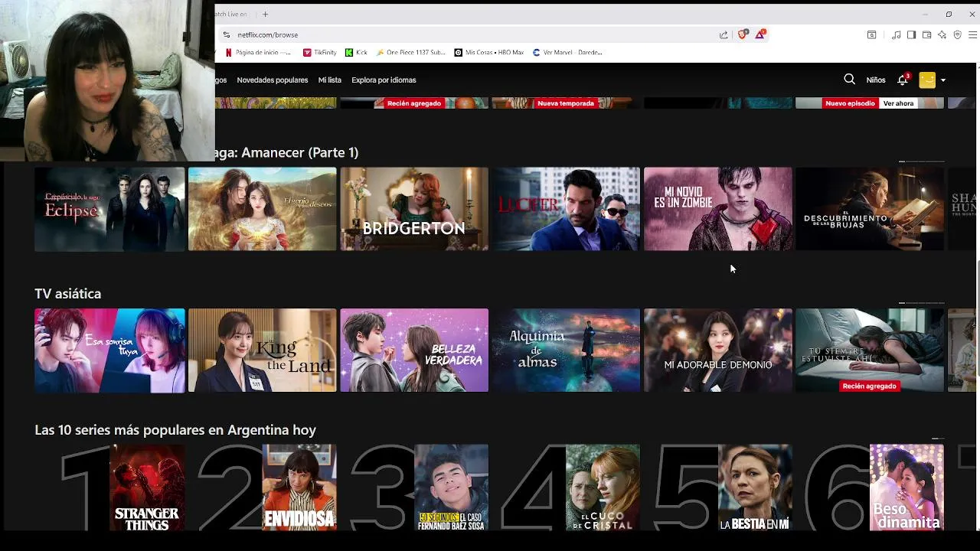The height and width of the screenshot is (551, 980).
Task: Open La bestia en mí poster
Action: tap(755, 487)
